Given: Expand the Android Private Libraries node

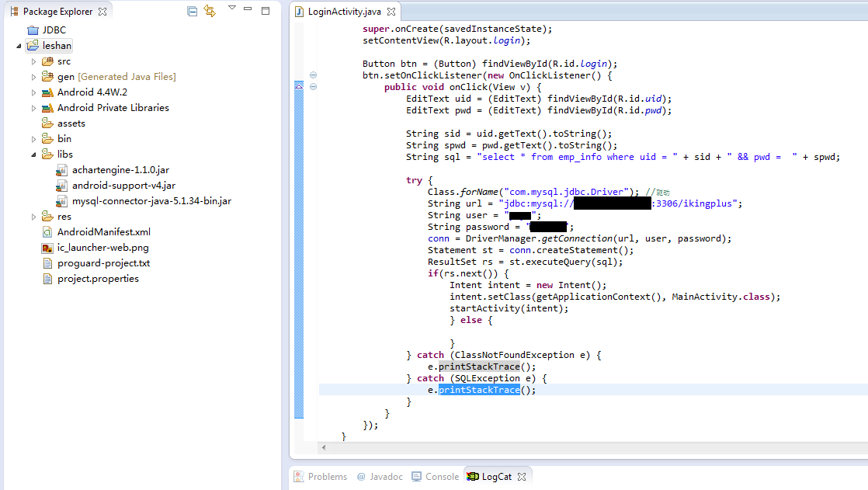Looking at the screenshot, I should click(x=33, y=108).
